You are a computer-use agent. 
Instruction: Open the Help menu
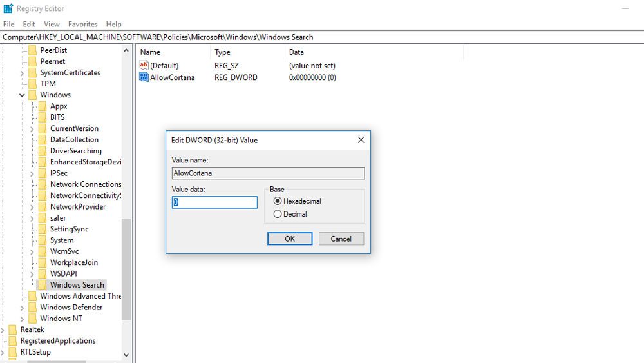tap(114, 25)
